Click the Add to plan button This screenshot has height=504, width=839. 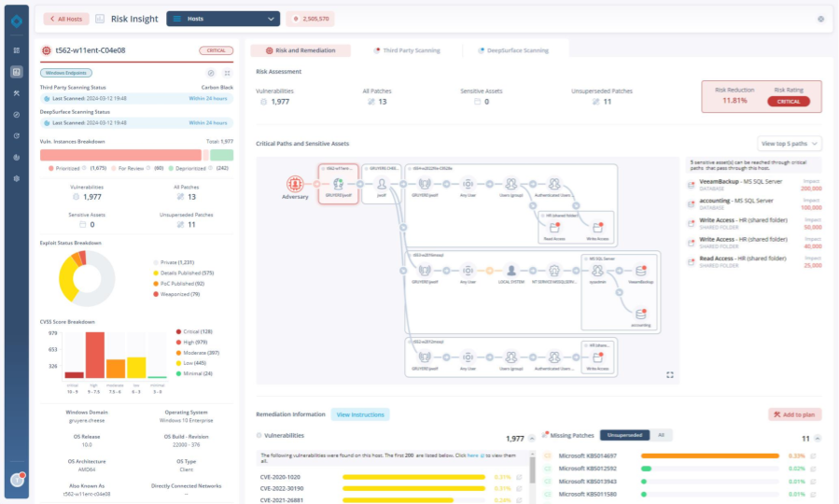pos(794,414)
